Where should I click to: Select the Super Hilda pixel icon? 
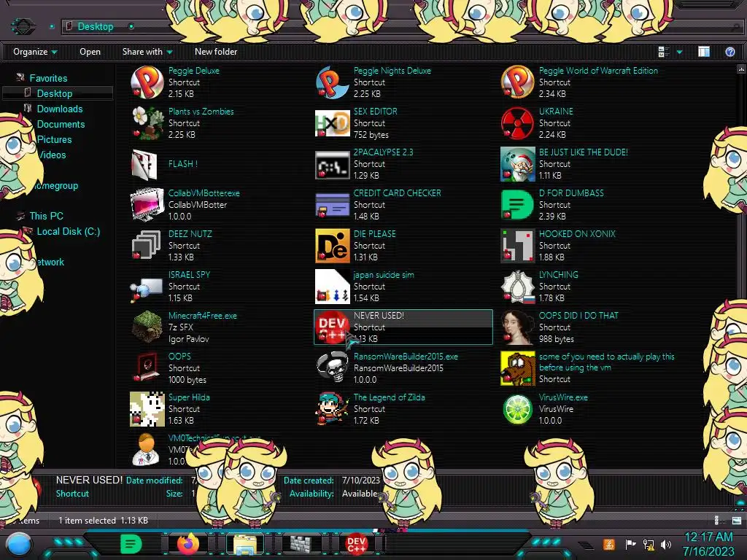147,409
